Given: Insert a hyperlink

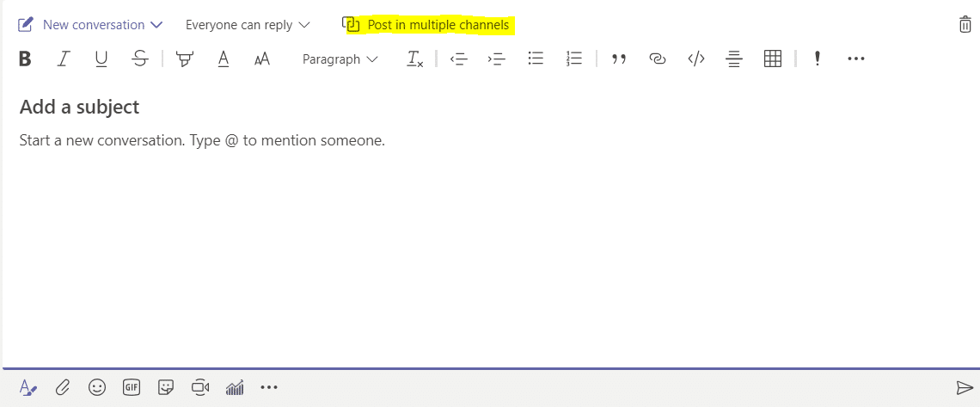Looking at the screenshot, I should tap(657, 59).
